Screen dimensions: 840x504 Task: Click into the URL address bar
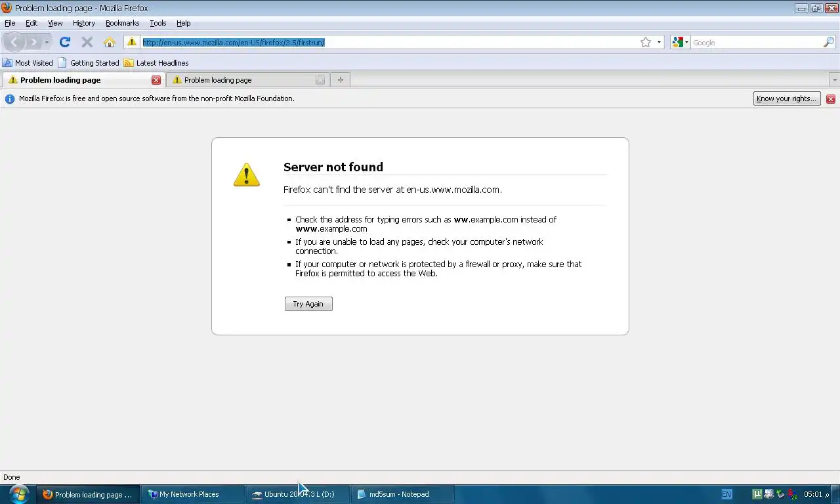390,42
